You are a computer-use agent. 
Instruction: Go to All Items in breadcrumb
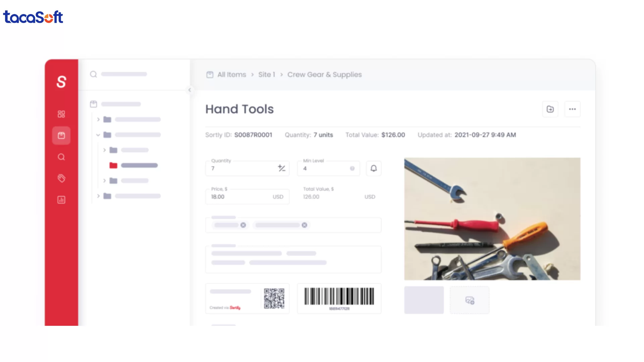pos(231,75)
